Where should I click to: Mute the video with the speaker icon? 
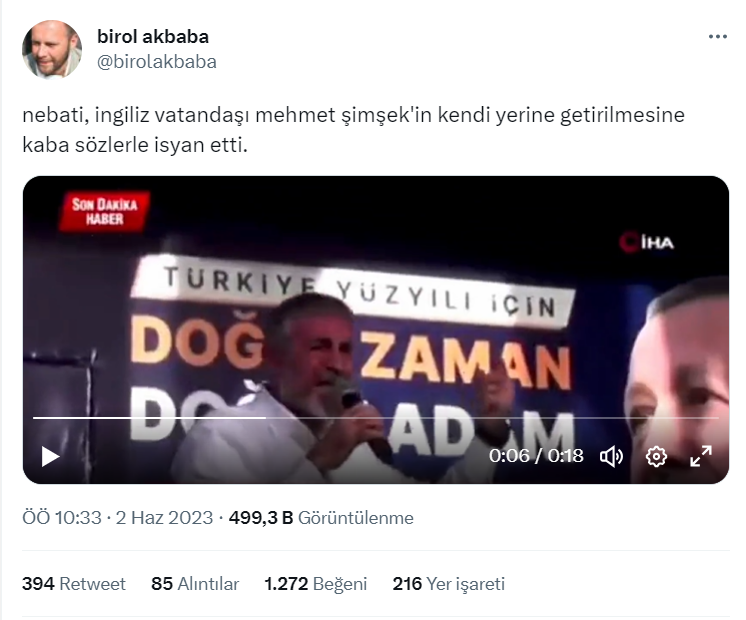[x=611, y=457]
